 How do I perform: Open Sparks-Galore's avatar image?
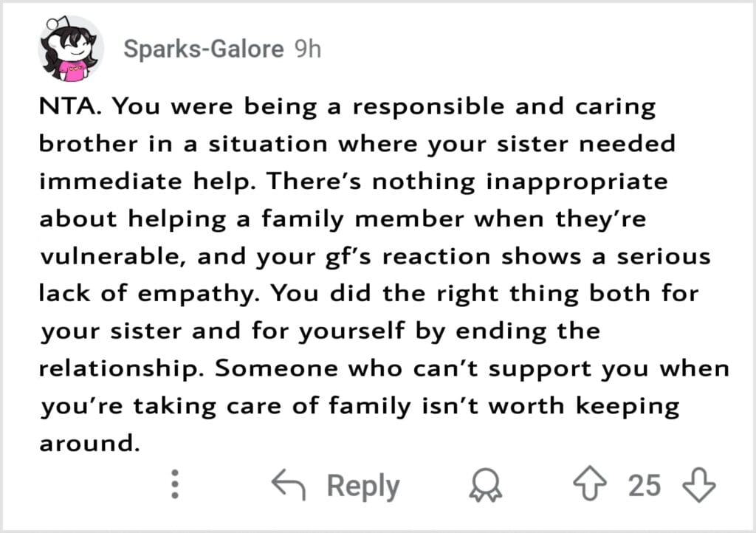tap(71, 49)
